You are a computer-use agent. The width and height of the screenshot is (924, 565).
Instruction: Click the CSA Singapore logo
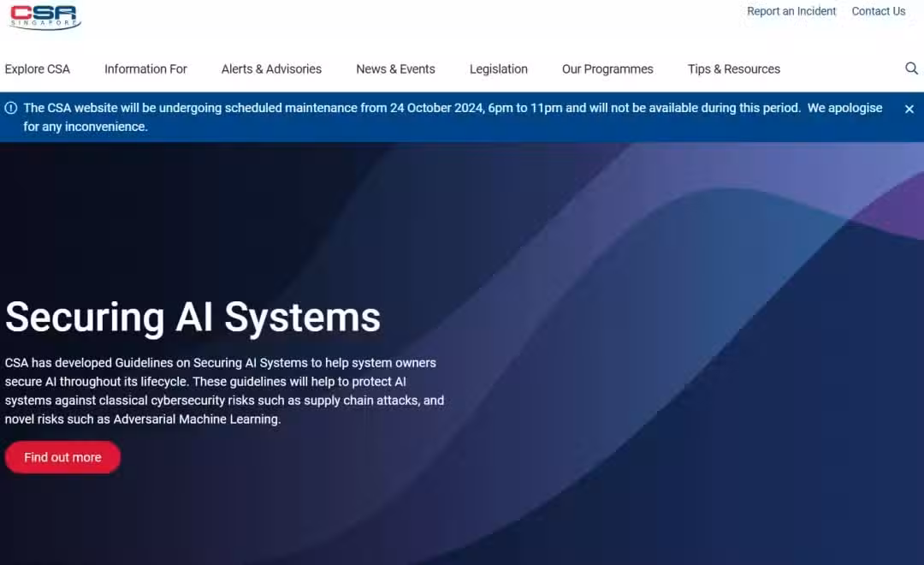tap(44, 16)
